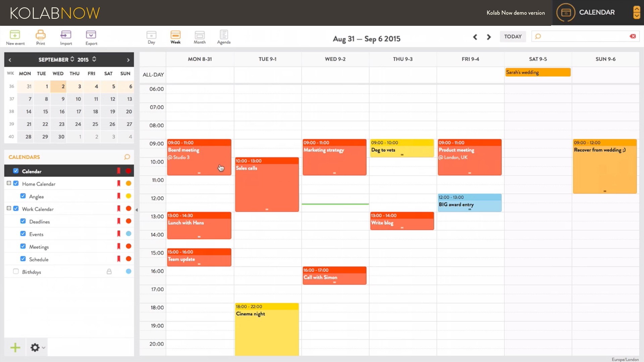Viewport: 644px width, 362px height.
Task: Click the TODAY button
Action: coord(513,37)
